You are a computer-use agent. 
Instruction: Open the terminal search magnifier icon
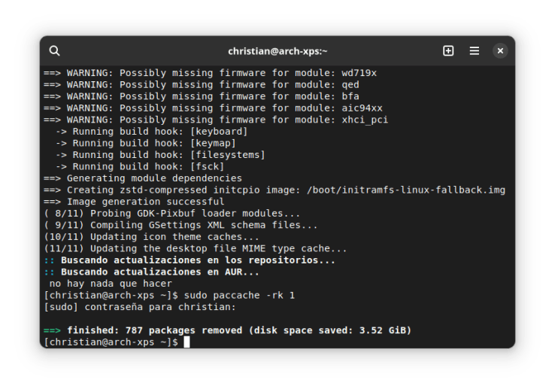pos(54,50)
